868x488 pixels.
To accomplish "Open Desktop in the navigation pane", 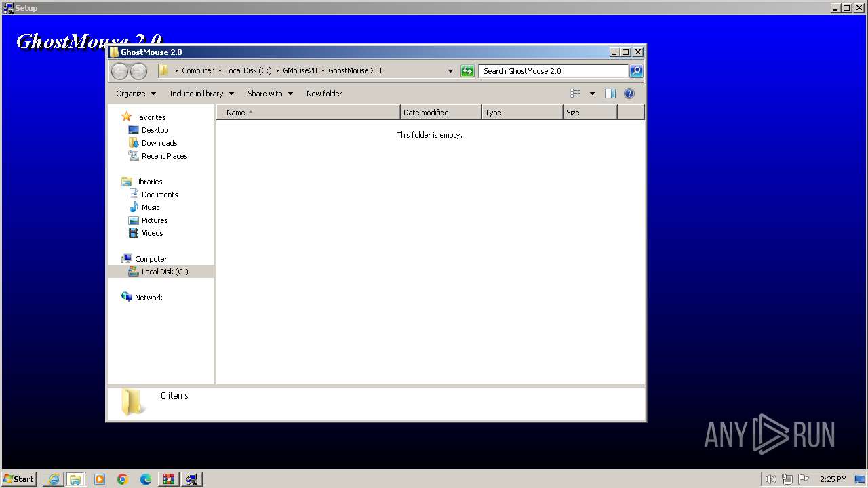I will click(x=155, y=130).
